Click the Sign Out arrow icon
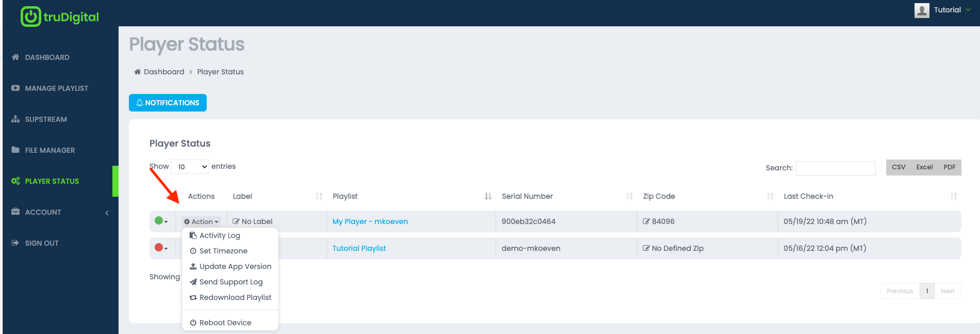 [x=15, y=243]
